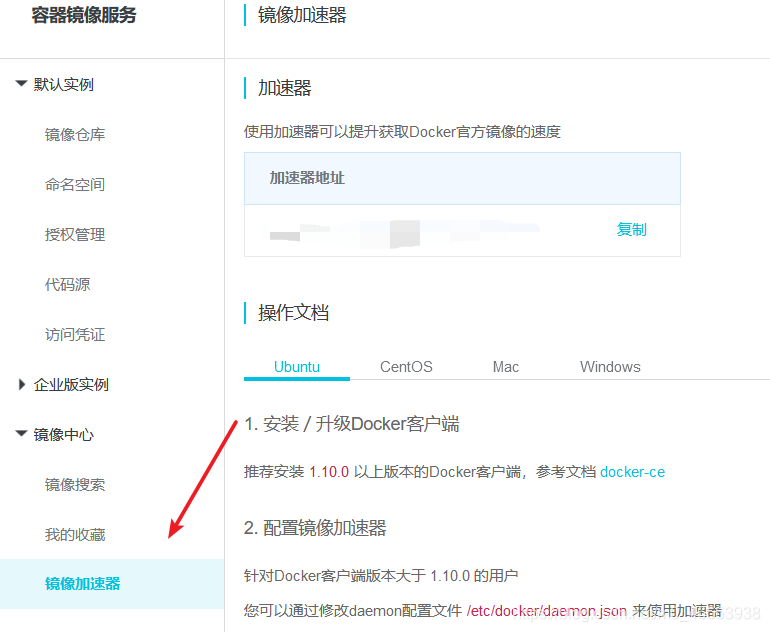Open 授权管理 in the sidebar
This screenshot has height=632, width=770.
click(75, 235)
